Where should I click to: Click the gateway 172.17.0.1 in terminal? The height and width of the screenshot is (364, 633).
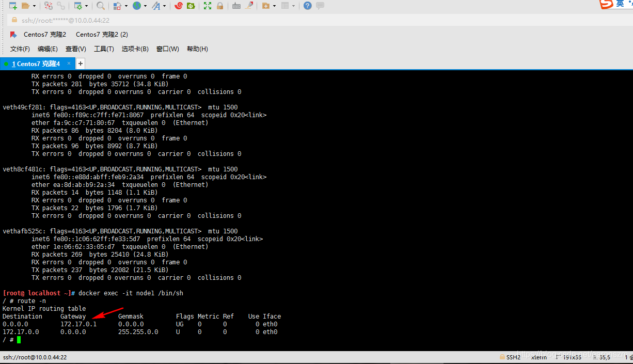click(78, 324)
